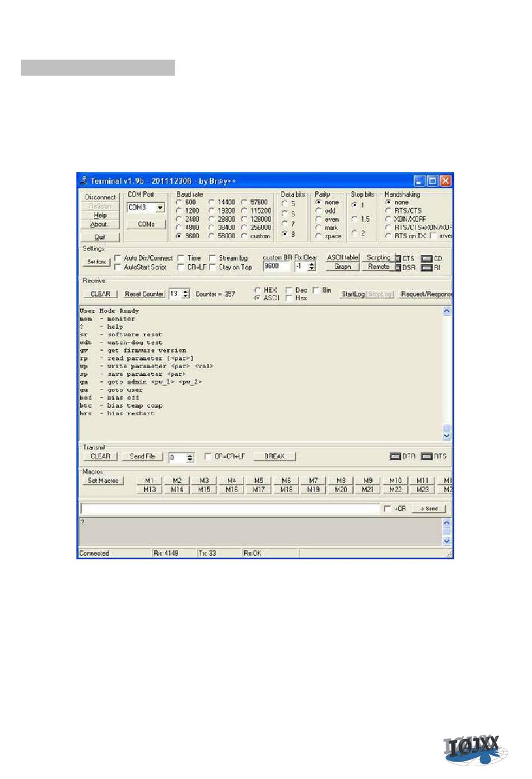532x779 pixels.
Task: Click the command send input field
Action: 230,509
